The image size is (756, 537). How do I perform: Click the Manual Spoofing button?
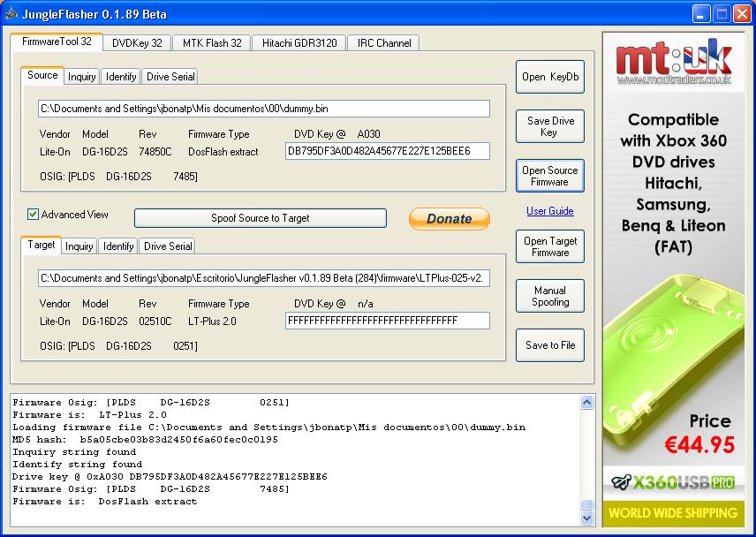[x=550, y=296]
